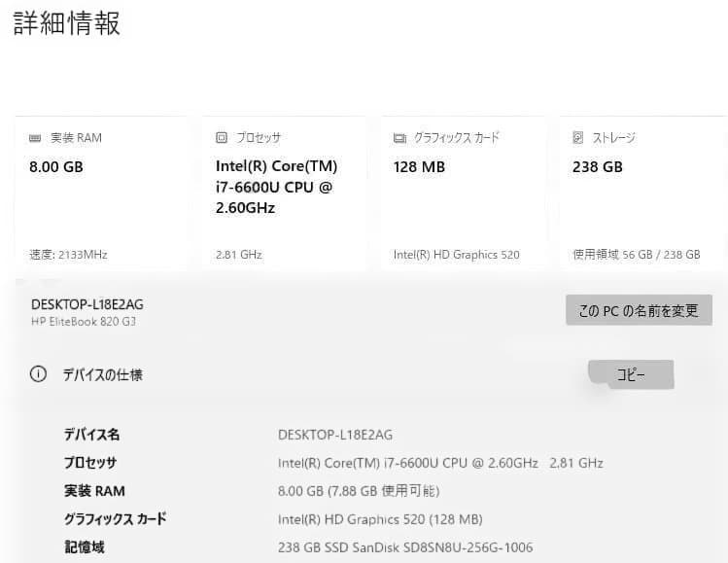728x563 pixels.
Task: Click the デバイス名 row label
Action: pyautogui.click(x=91, y=435)
